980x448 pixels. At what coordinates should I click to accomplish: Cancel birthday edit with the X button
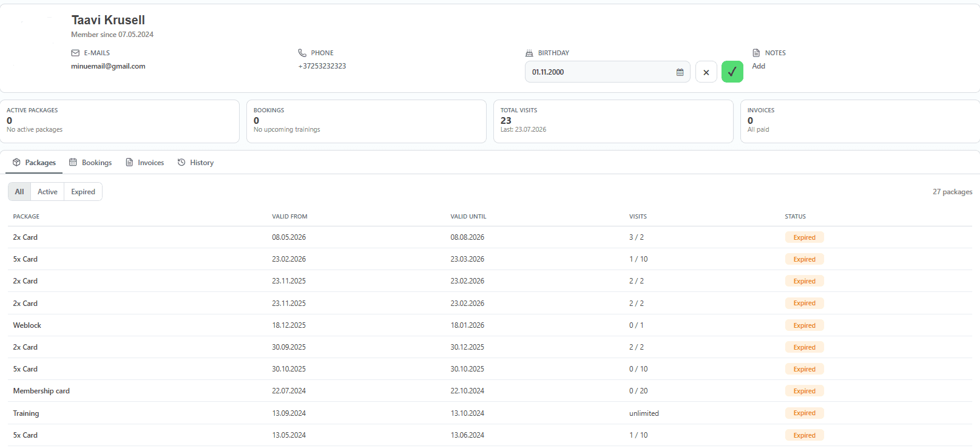706,72
